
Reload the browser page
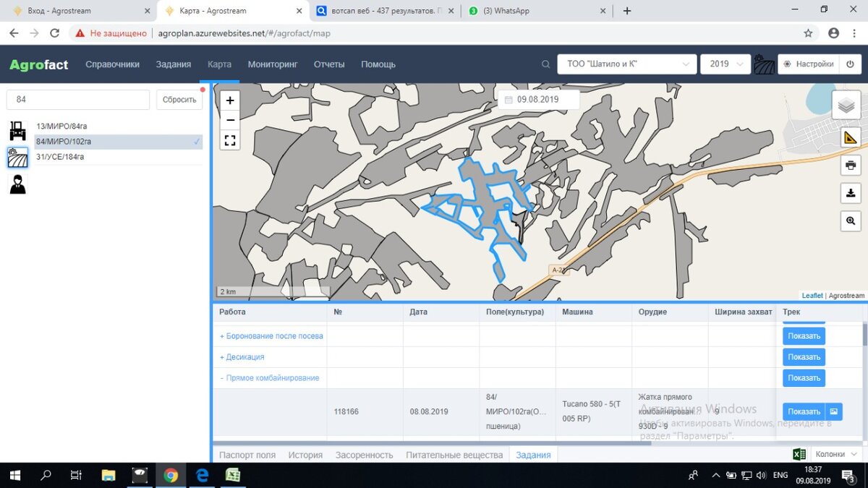point(54,33)
